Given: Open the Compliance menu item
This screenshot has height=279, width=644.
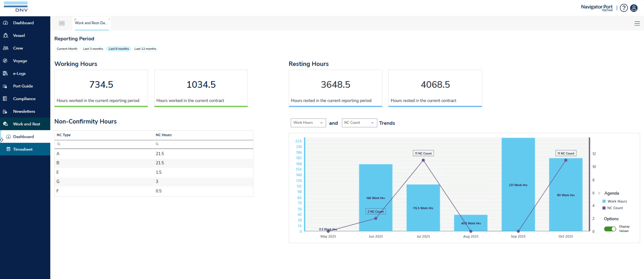Looking at the screenshot, I should 24,99.
